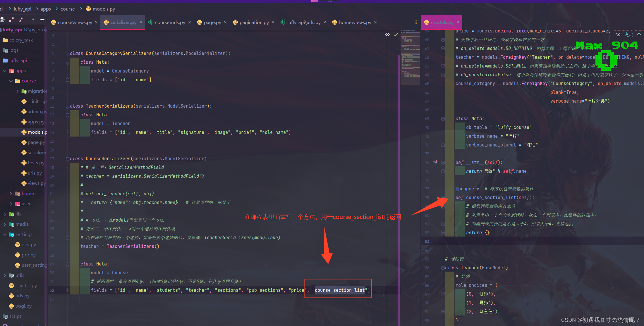Switch to the home\views.py tab
Image resolution: width=644 pixels, height=326 pixels.
[x=355, y=22]
